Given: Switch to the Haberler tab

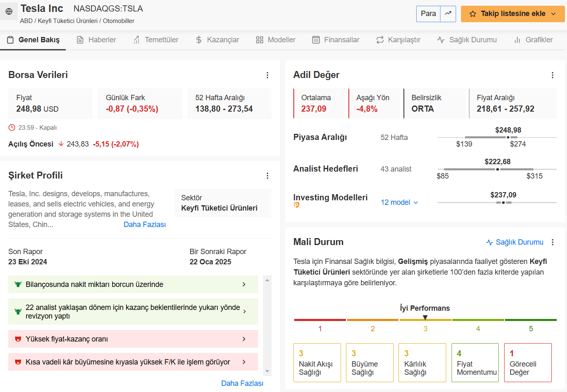Looking at the screenshot, I should click(x=97, y=40).
